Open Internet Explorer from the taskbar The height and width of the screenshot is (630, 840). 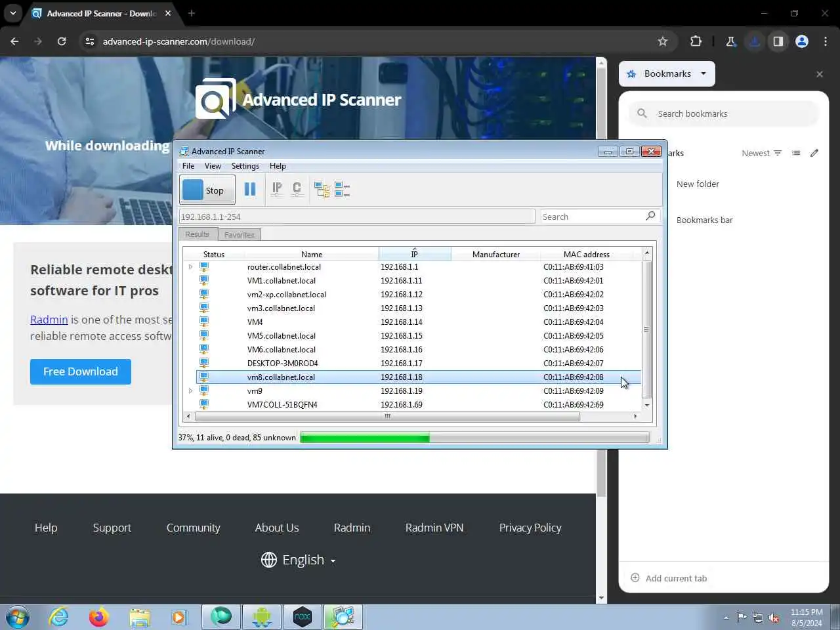[59, 617]
